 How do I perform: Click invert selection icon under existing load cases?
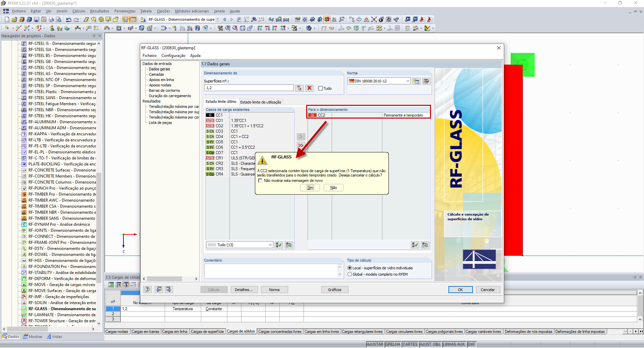(x=288, y=245)
